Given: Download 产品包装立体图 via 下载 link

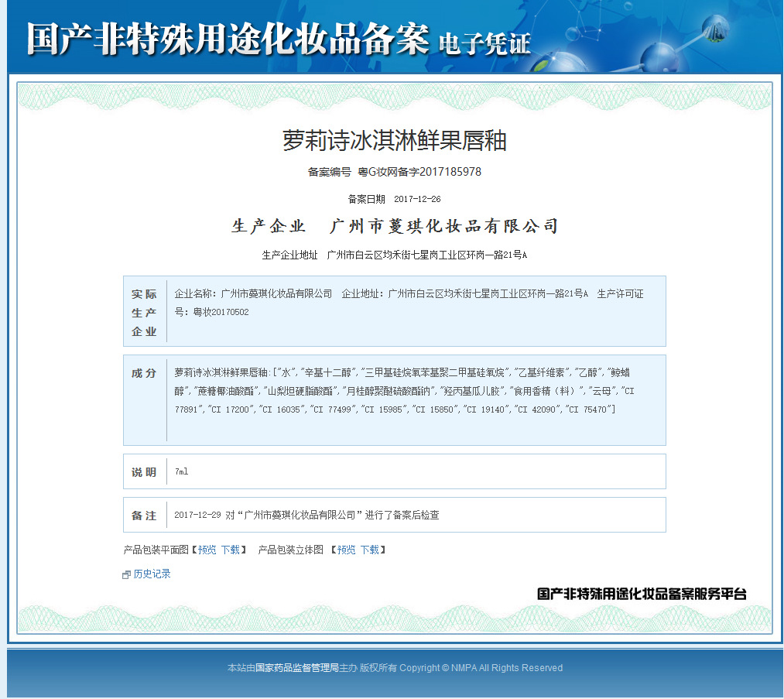Looking at the screenshot, I should point(370,550).
